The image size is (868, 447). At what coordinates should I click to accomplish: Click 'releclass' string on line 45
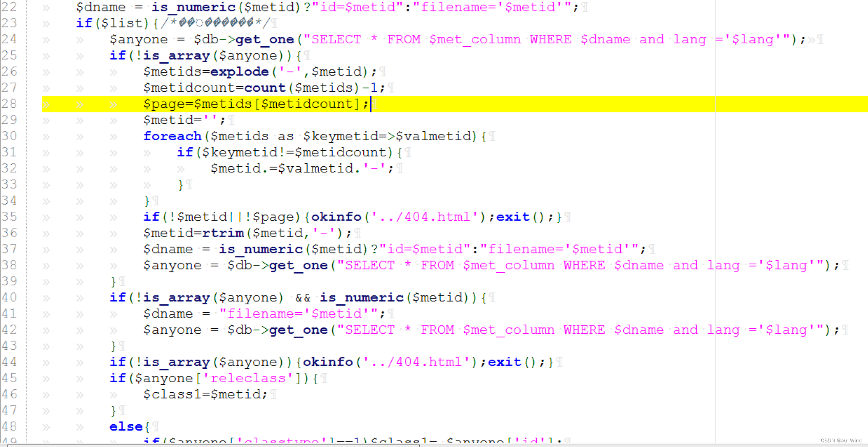point(248,378)
